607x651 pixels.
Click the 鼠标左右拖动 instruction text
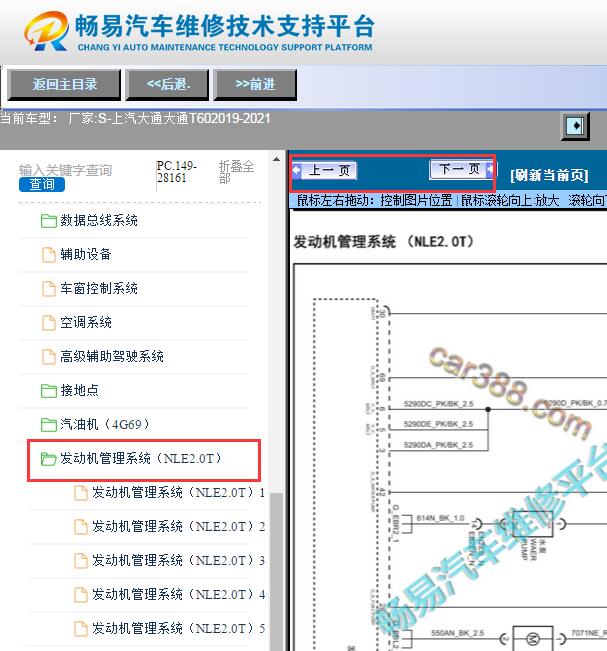[x=374, y=201]
